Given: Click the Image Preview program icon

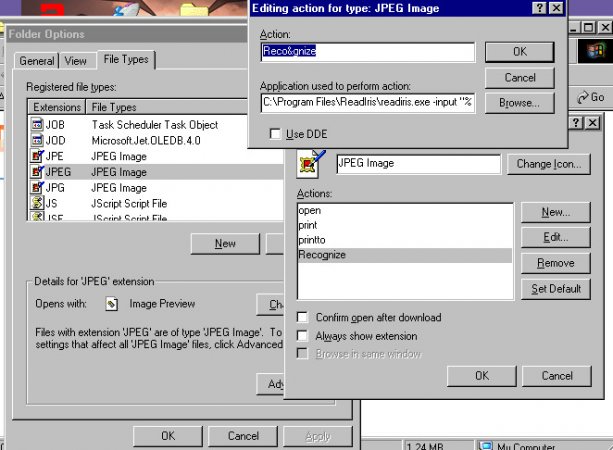Looking at the screenshot, I should 112,304.
